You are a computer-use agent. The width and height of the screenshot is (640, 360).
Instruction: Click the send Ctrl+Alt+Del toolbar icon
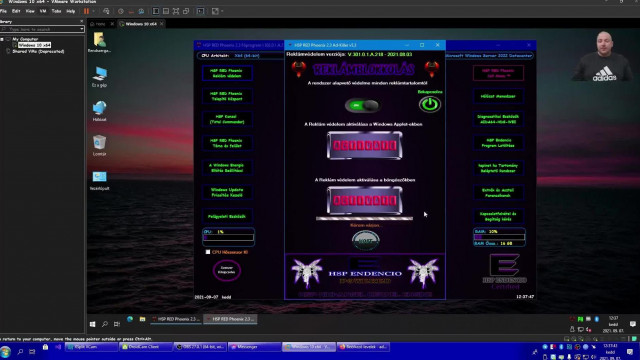[106, 11]
